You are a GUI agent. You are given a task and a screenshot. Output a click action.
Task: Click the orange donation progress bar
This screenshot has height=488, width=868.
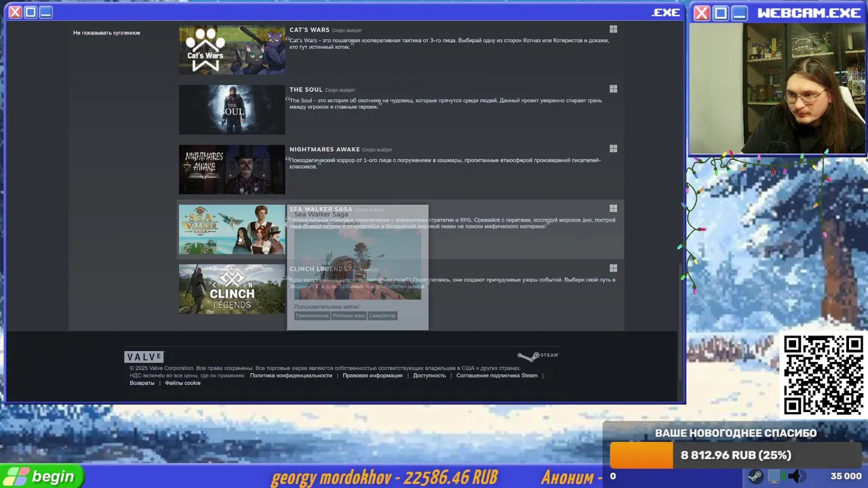pyautogui.click(x=642, y=455)
